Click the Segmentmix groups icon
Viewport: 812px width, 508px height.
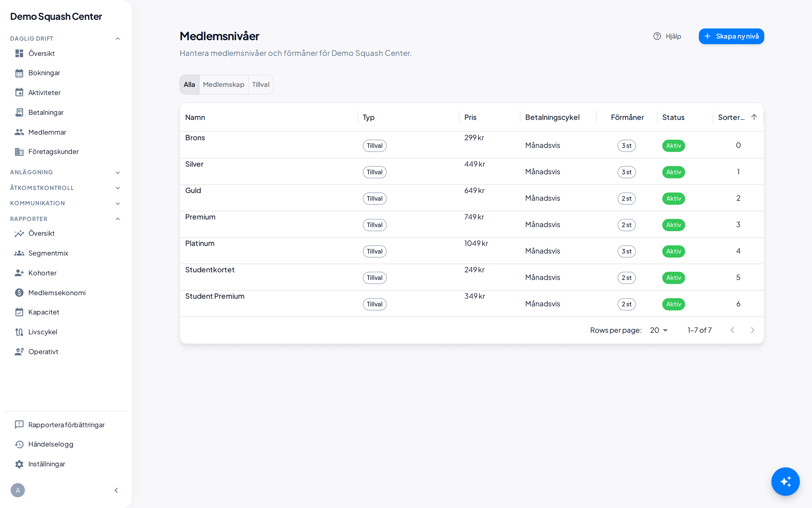(19, 253)
